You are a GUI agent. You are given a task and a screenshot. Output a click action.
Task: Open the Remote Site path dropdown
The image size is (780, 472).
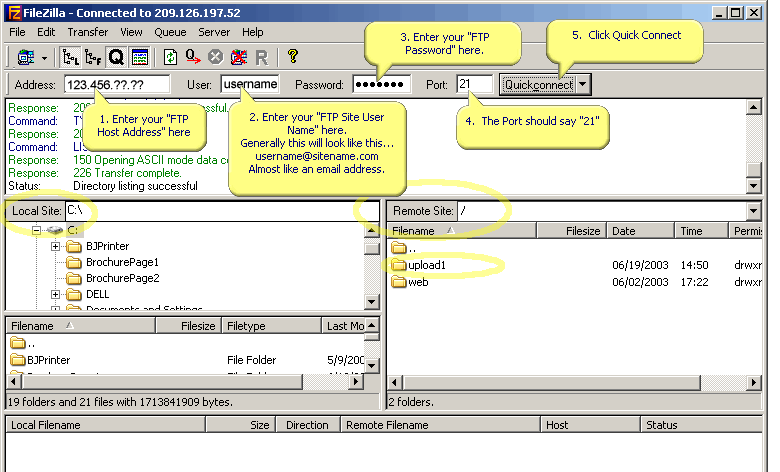pyautogui.click(x=754, y=211)
